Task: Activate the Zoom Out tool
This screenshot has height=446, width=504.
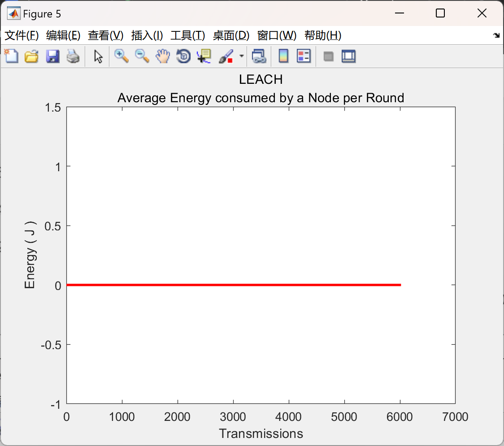Action: [142, 56]
